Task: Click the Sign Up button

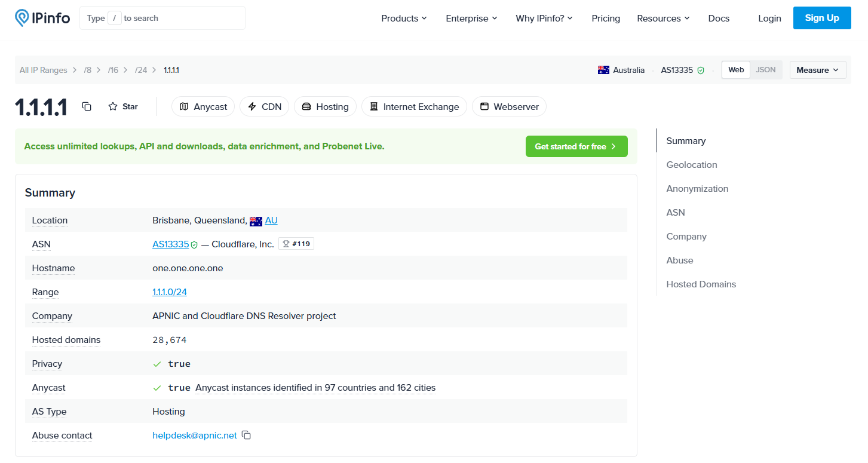Action: click(x=822, y=18)
